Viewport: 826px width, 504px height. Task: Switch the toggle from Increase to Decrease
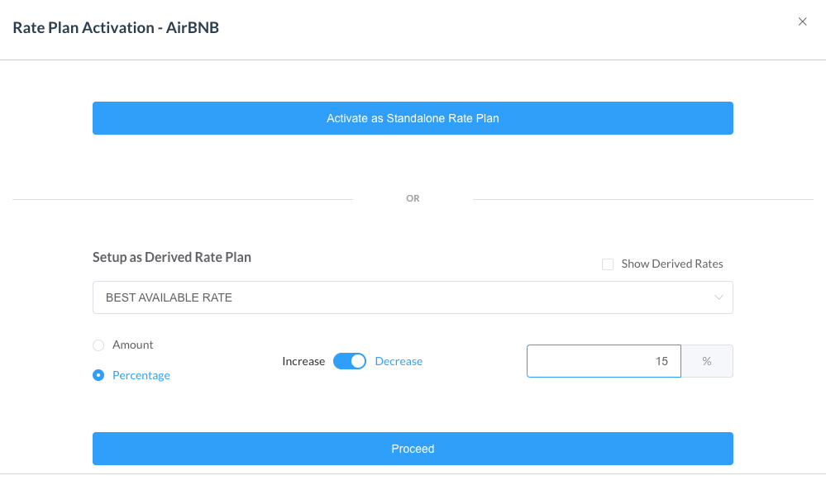coord(349,361)
